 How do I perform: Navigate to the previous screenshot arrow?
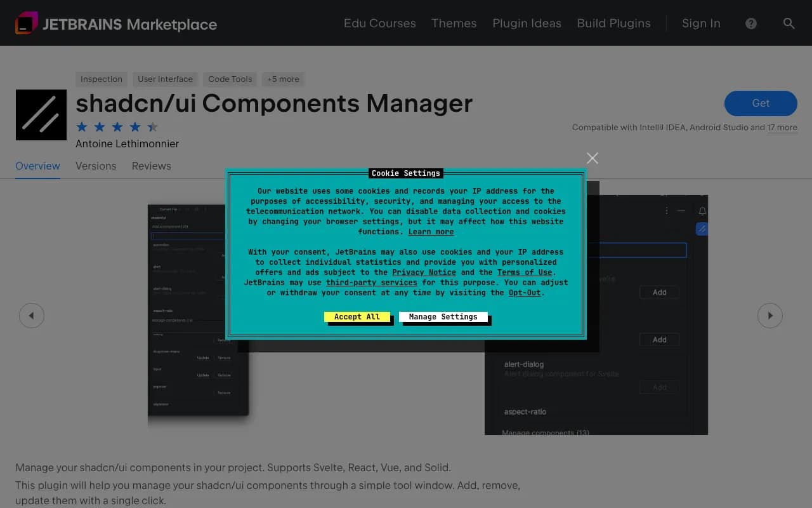32,315
